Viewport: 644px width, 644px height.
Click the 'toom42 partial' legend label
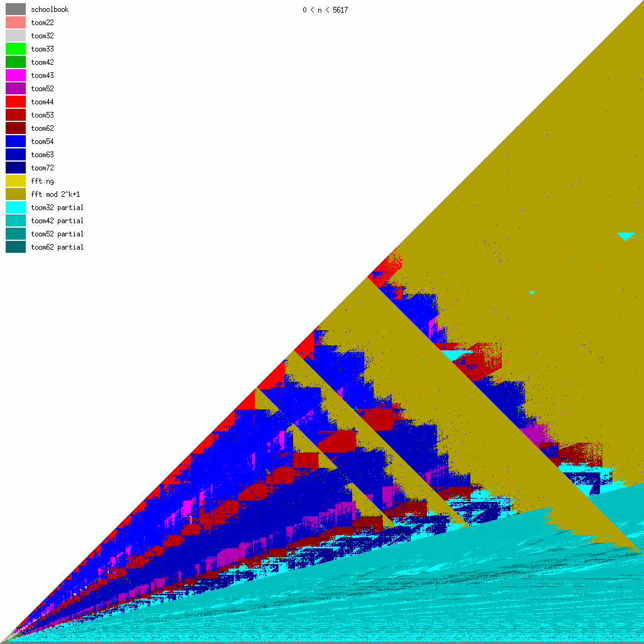tap(57, 221)
